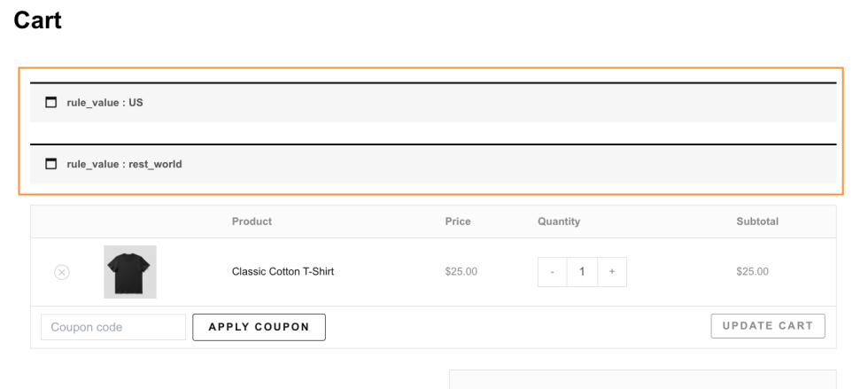Increase quantity with the plus button
This screenshot has height=389, width=868.
coord(612,272)
